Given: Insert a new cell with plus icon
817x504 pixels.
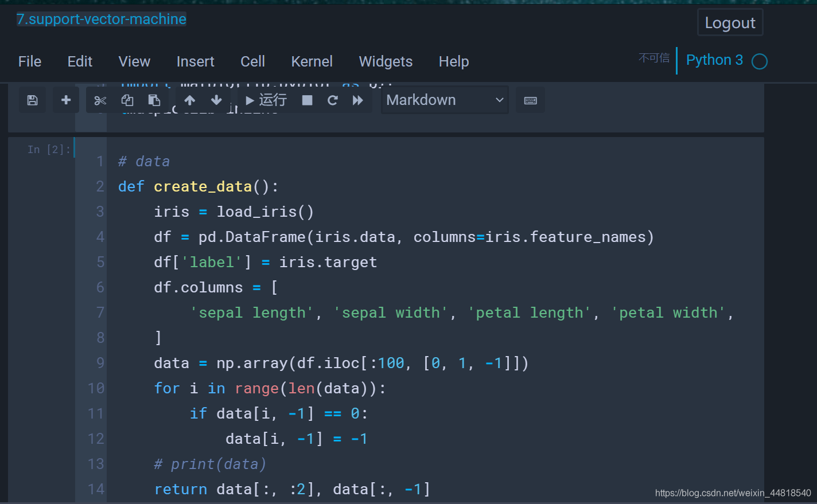Looking at the screenshot, I should pos(66,100).
